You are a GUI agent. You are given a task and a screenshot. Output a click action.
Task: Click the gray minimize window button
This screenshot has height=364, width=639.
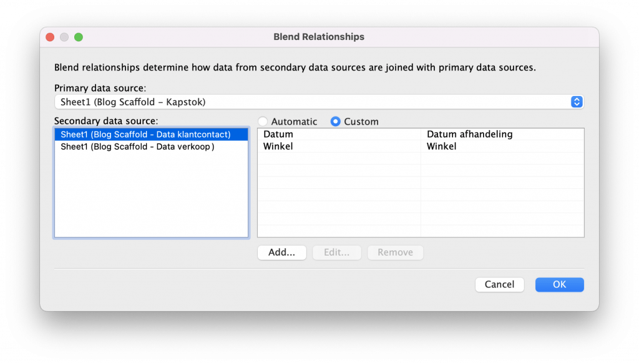64,37
